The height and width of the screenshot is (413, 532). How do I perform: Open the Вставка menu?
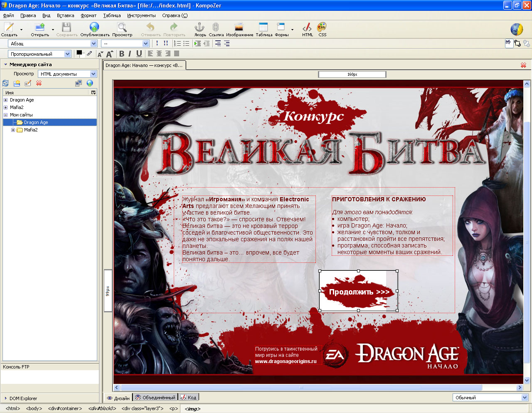tap(65, 15)
